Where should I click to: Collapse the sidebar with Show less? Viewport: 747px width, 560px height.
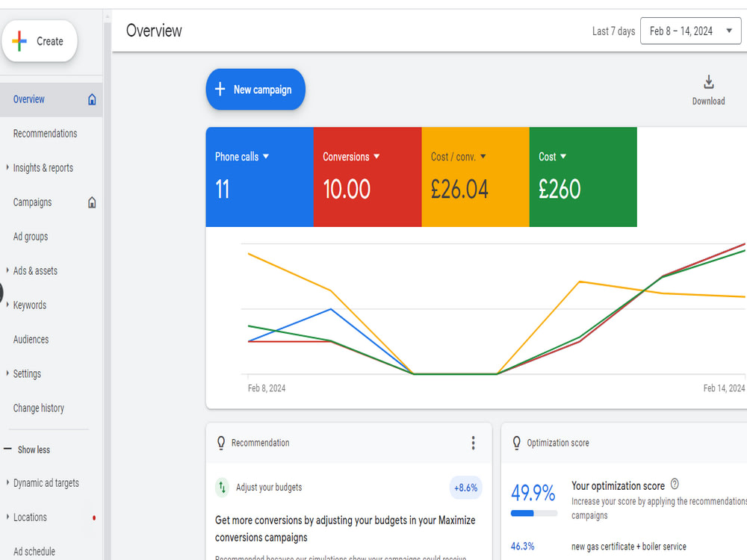point(27,449)
